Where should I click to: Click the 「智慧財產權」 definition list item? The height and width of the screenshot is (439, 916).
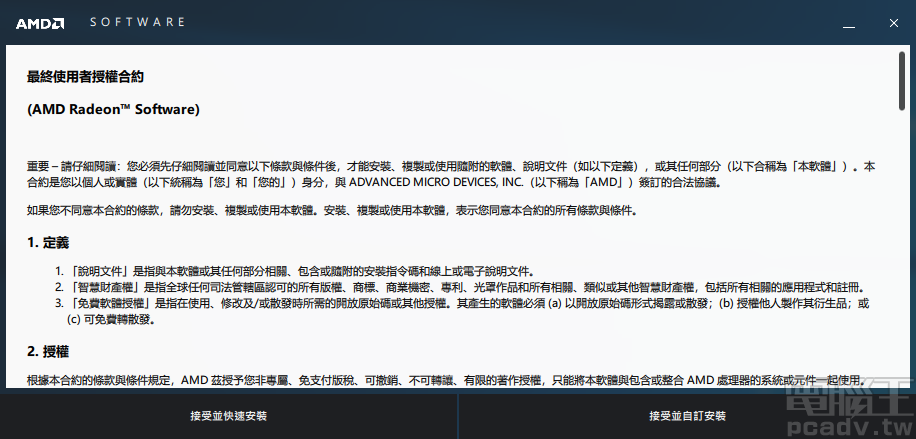click(450, 287)
